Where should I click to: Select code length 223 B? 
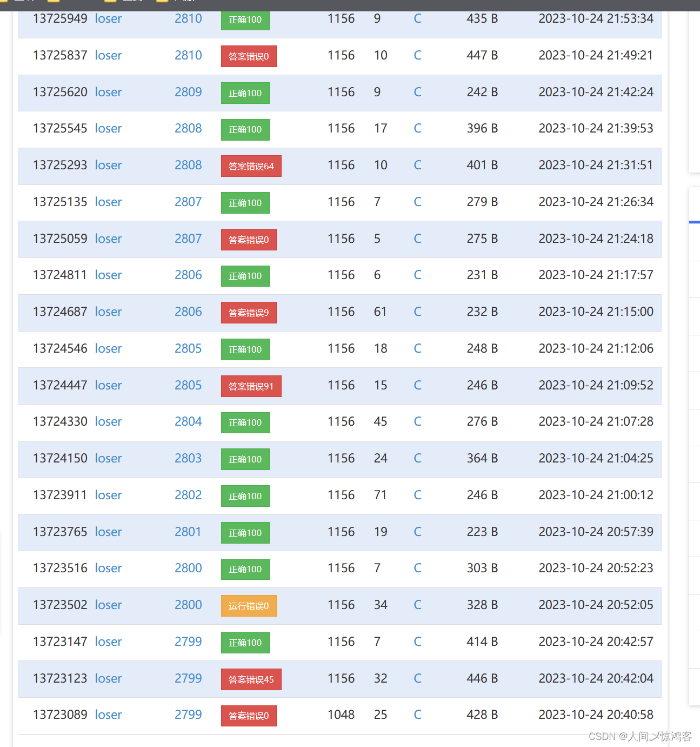482,532
